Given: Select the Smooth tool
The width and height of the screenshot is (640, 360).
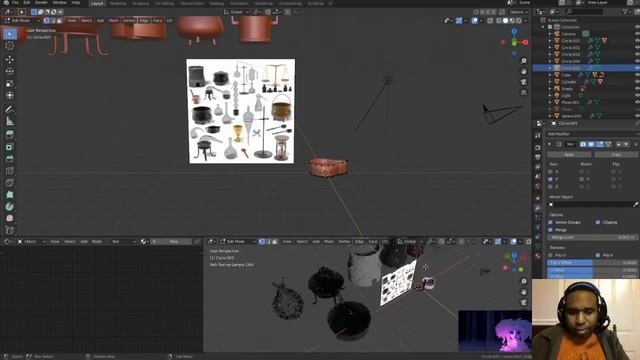Looking at the screenshot, I should click(x=10, y=218).
